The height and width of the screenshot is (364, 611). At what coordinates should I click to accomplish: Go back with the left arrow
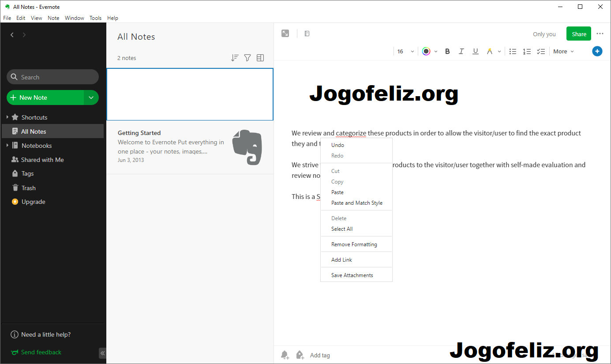point(12,35)
